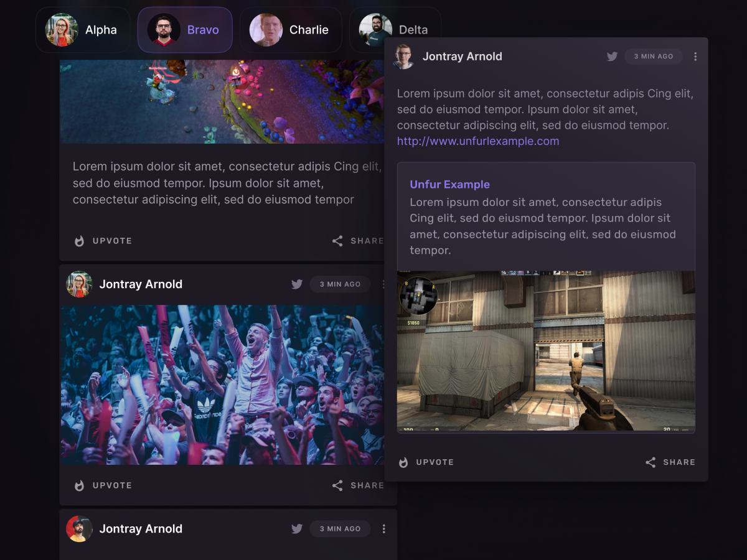Click the Unfur Example preview title
Screen dimensions: 747x560
click(449, 185)
